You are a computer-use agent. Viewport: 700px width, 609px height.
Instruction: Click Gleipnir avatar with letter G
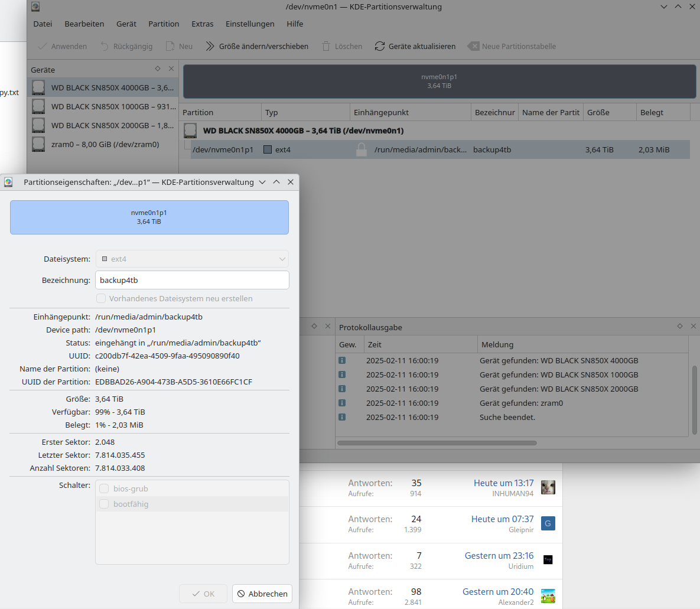pos(548,523)
